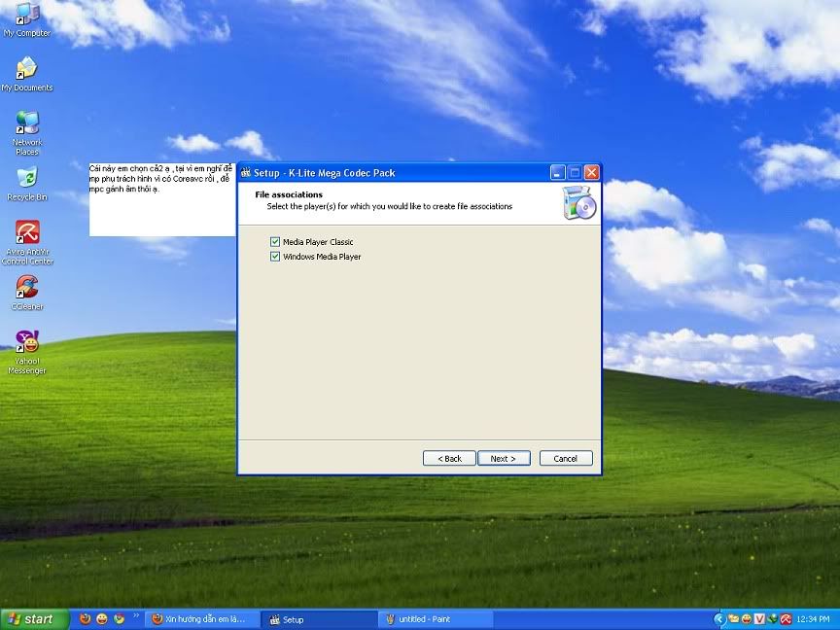Click the 'Windows Media Player' label text

coord(322,257)
